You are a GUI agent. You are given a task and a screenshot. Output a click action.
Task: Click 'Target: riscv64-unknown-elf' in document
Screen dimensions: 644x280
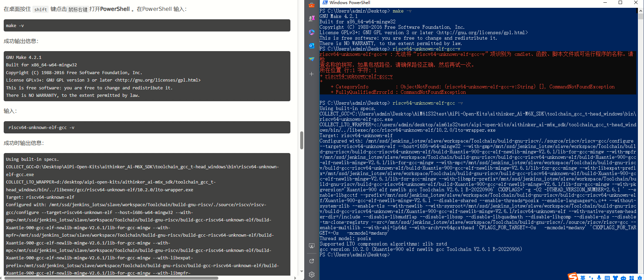[40, 197]
